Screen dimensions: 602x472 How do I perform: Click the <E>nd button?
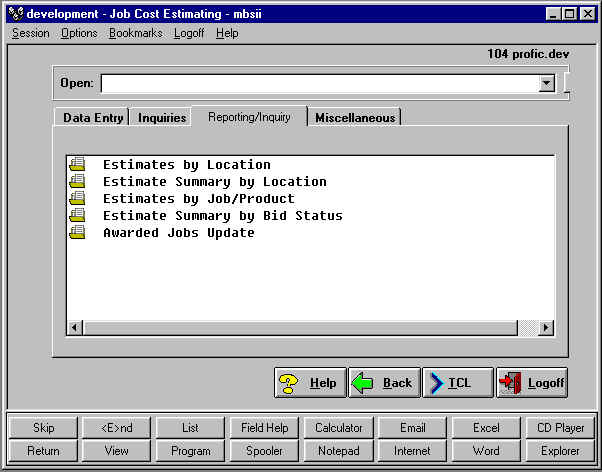(x=117, y=428)
